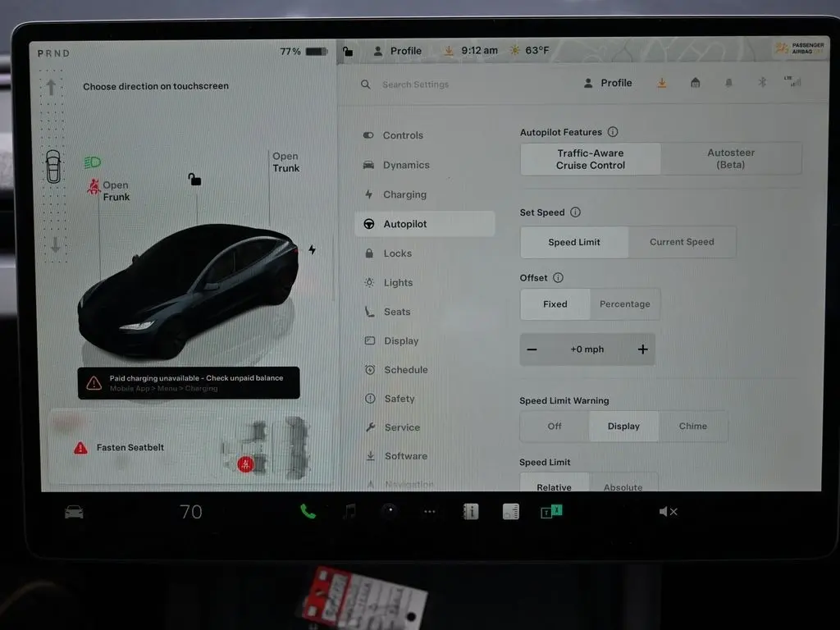The image size is (840, 630).
Task: Open notifications bell icon
Action: [728, 83]
